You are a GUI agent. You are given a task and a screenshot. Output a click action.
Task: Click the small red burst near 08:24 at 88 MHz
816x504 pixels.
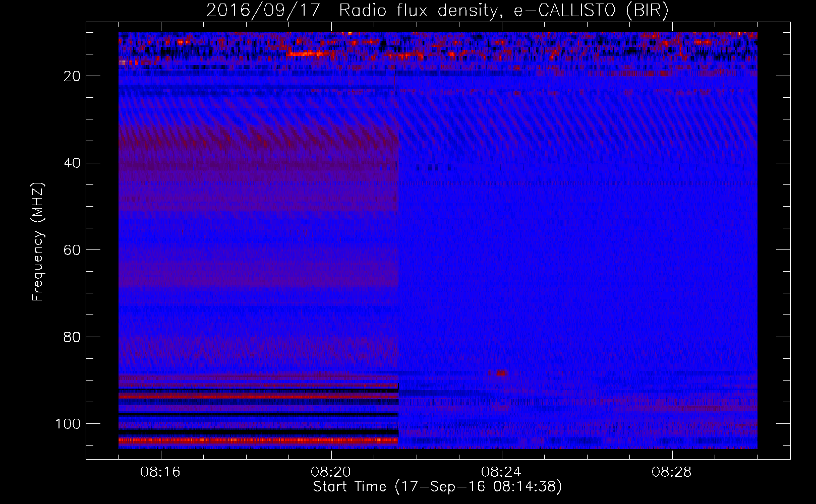[x=501, y=373]
